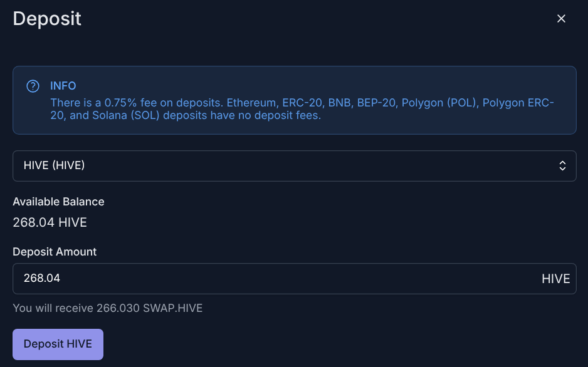Click the HIVE unit suffix in amount field

(555, 279)
